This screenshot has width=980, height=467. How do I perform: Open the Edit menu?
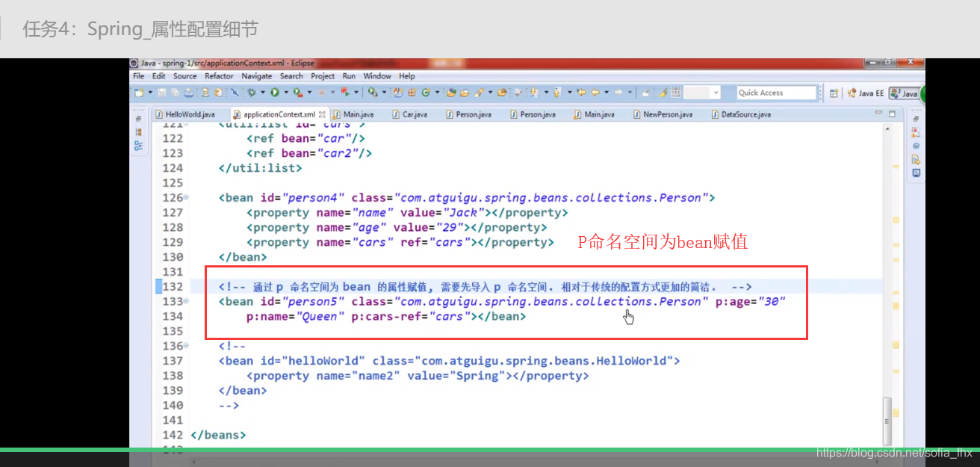[x=159, y=76]
